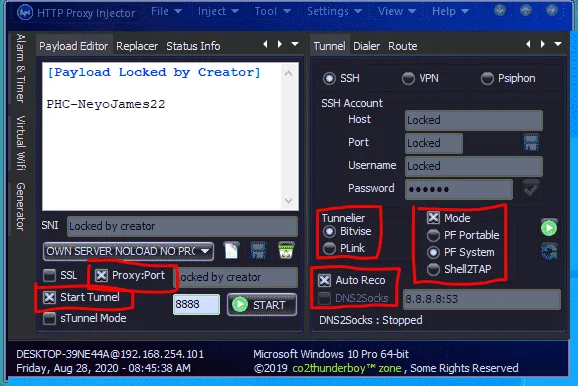578x386 pixels.
Task: Open the File menu
Action: pos(166,11)
